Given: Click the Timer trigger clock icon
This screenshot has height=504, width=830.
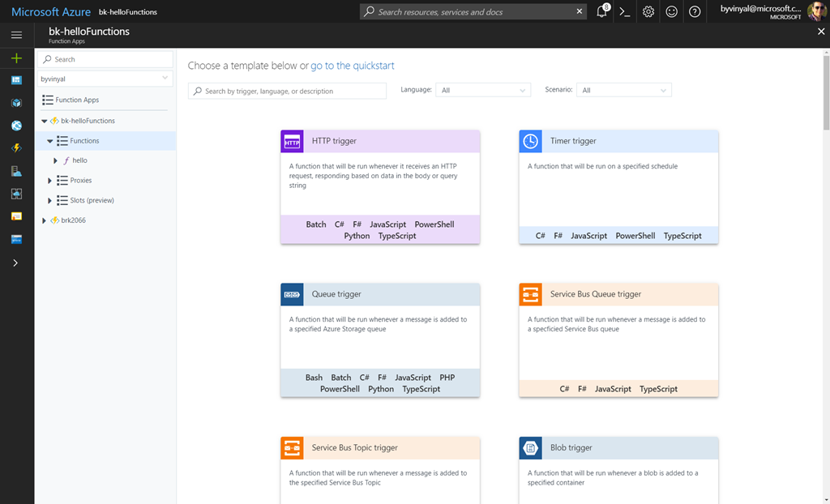Looking at the screenshot, I should pyautogui.click(x=530, y=141).
